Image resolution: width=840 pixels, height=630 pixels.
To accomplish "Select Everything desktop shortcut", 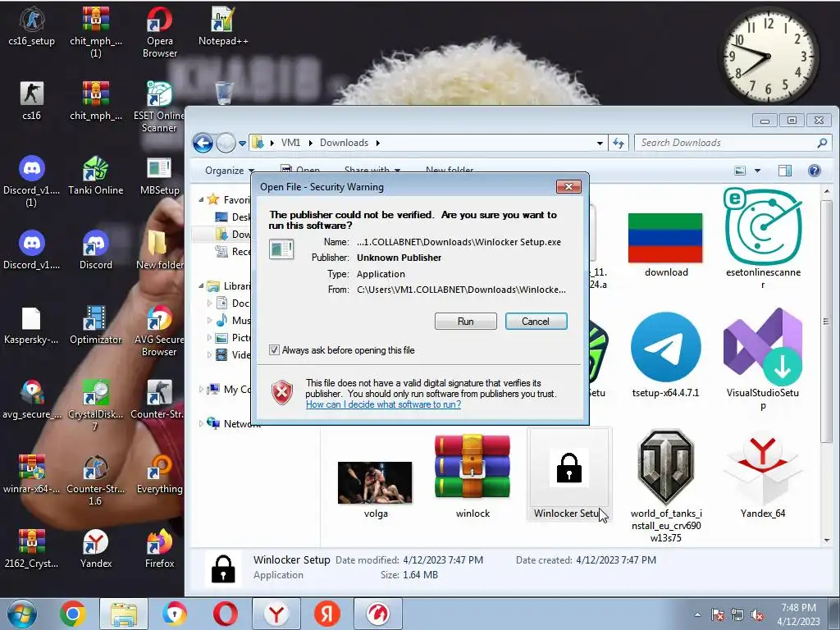I will pos(160,474).
